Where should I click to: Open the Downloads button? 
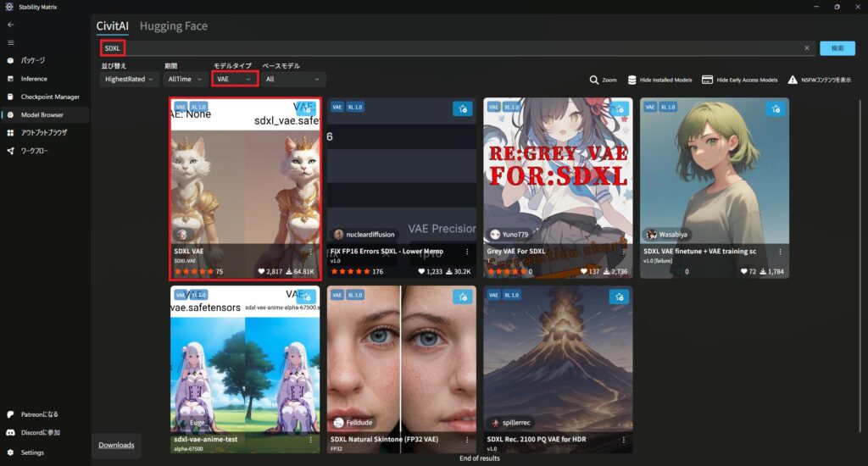[116, 446]
